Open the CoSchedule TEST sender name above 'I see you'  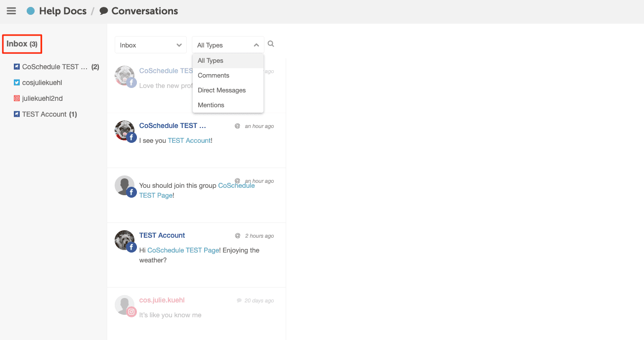[x=172, y=126]
